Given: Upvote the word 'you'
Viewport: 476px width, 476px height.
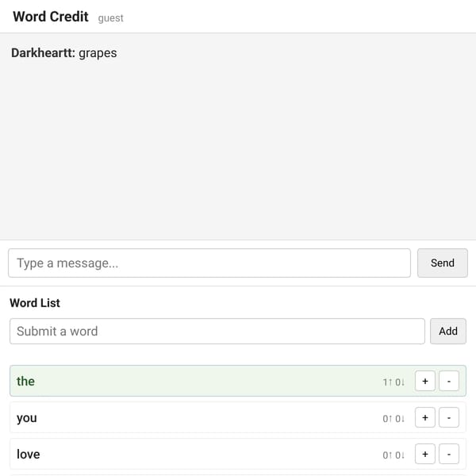Looking at the screenshot, I should tap(425, 417).
